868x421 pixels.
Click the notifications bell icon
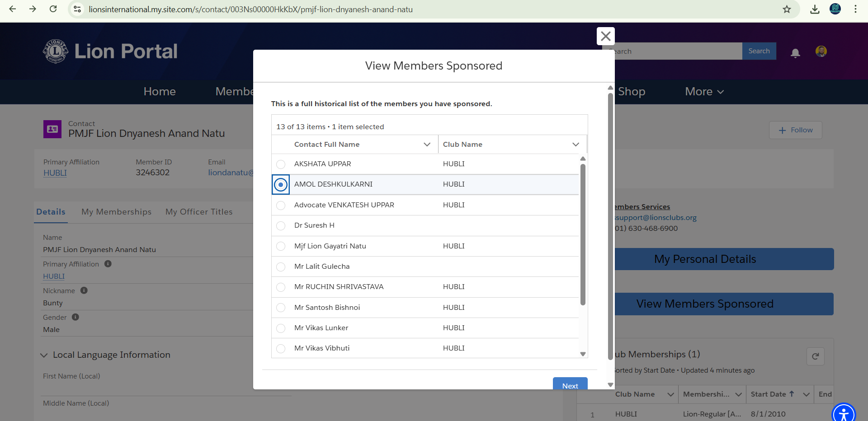(x=795, y=53)
